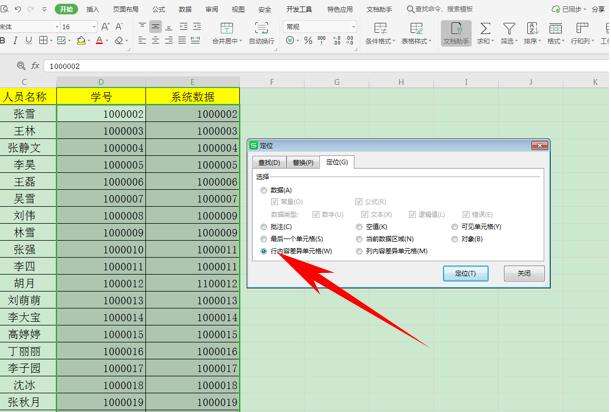
Task: Open the font name dropdown
Action: click(x=57, y=27)
